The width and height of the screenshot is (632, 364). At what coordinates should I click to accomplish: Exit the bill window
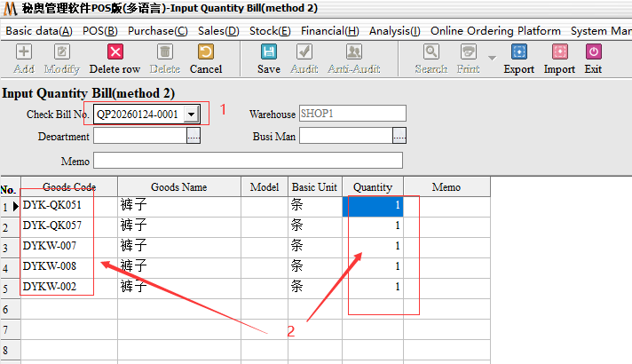tap(593, 53)
